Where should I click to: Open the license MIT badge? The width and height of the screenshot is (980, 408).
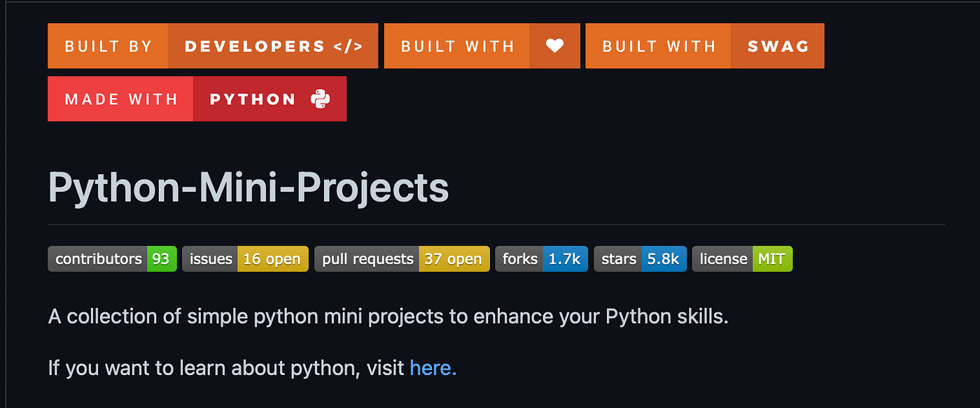click(x=742, y=259)
